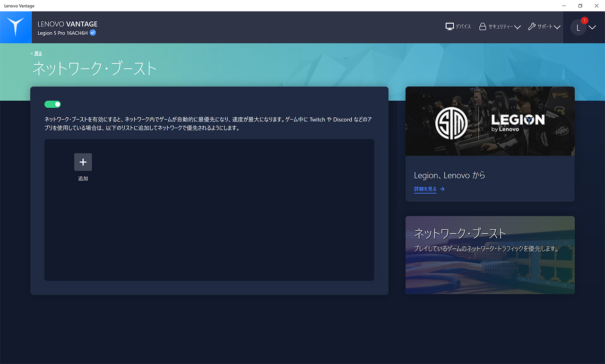Open the デバイス menu
605x364 pixels.
tap(458, 27)
